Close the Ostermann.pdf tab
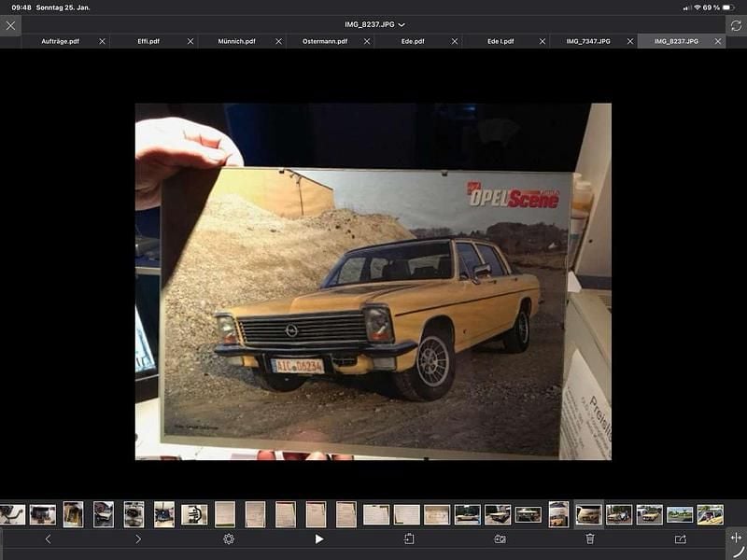The height and width of the screenshot is (560, 747). click(366, 42)
